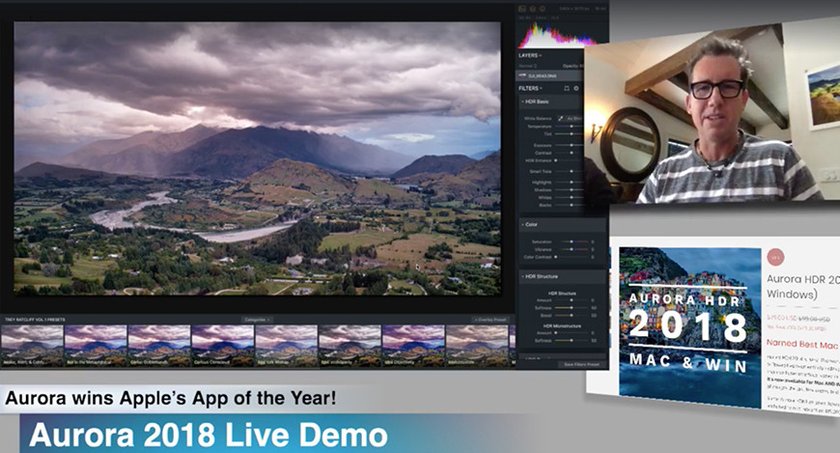The width and height of the screenshot is (840, 453).
Task: Click the gear icon beside FILTERS header
Action: [x=576, y=88]
